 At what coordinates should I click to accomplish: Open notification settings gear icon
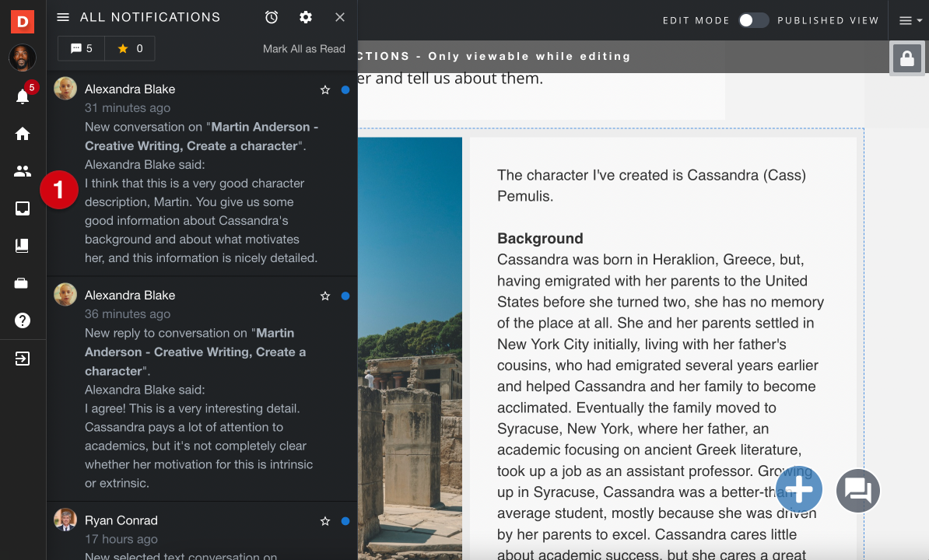306,17
